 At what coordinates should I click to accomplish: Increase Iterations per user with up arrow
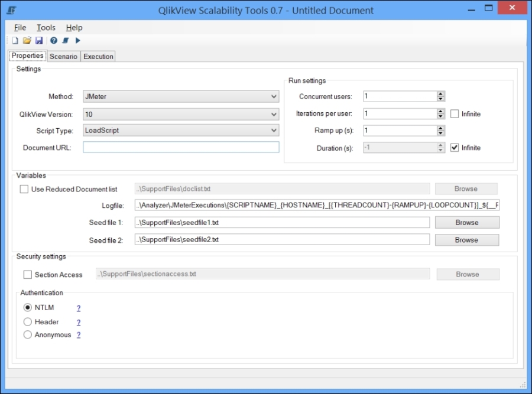[x=441, y=111]
